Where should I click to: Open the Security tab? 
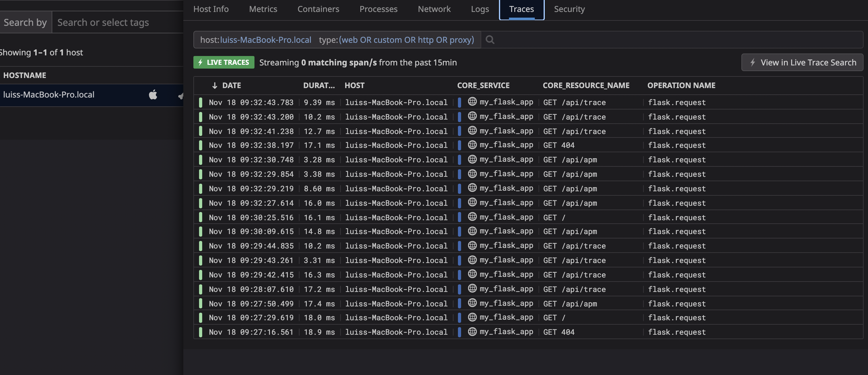point(569,9)
